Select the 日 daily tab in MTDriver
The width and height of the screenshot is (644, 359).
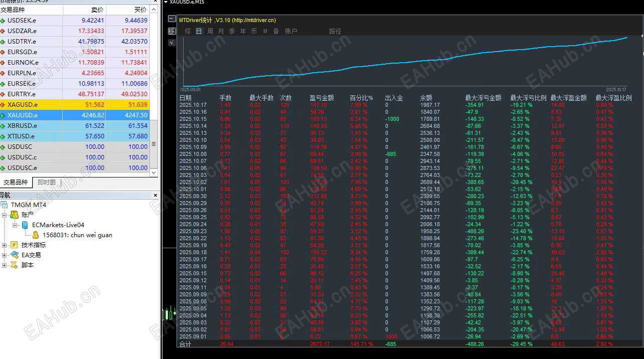[199, 31]
